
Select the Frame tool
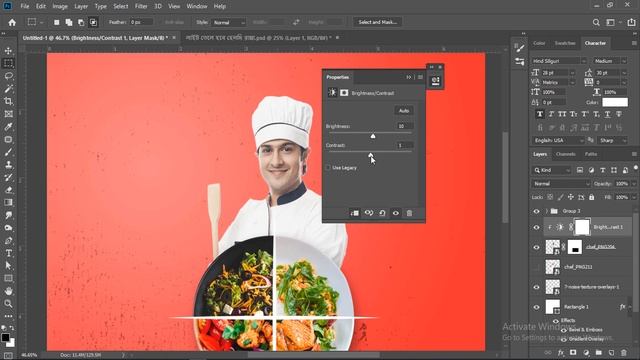8,114
